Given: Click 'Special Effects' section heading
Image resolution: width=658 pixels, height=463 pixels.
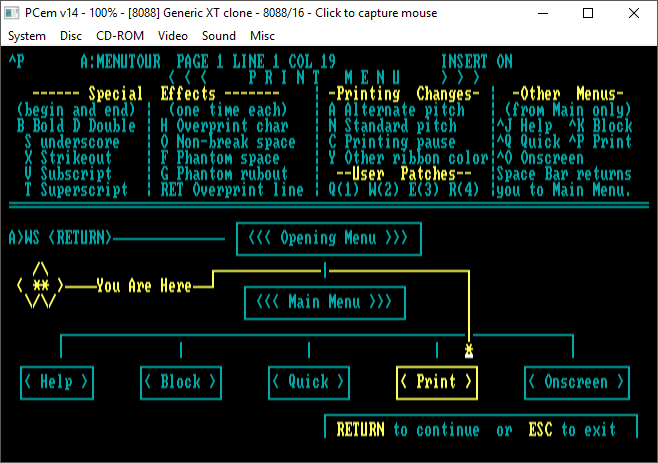Looking at the screenshot, I should [x=152, y=94].
